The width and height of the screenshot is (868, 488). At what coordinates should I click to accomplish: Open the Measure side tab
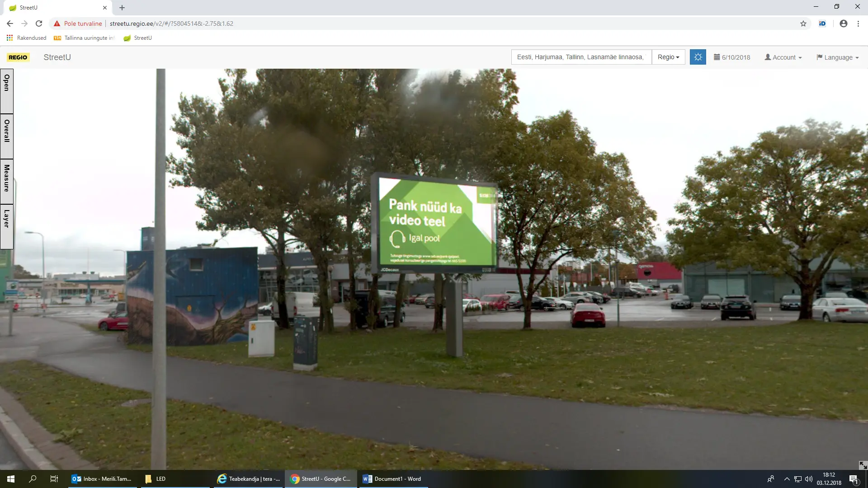7,181
